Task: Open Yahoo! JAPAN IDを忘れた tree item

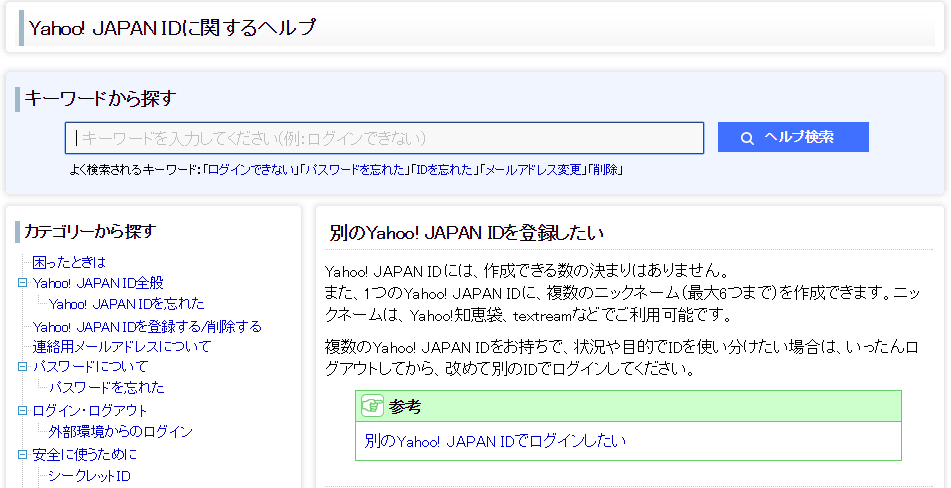Action: [x=127, y=304]
